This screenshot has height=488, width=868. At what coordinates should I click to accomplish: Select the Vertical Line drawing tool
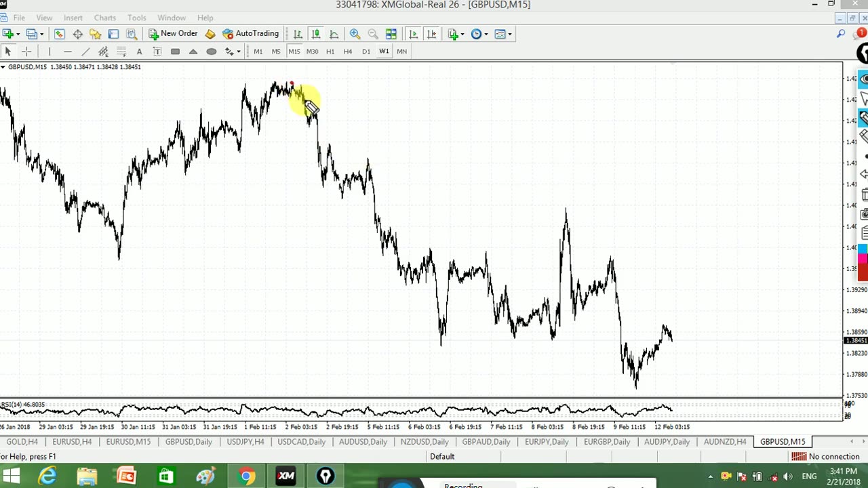(50, 52)
